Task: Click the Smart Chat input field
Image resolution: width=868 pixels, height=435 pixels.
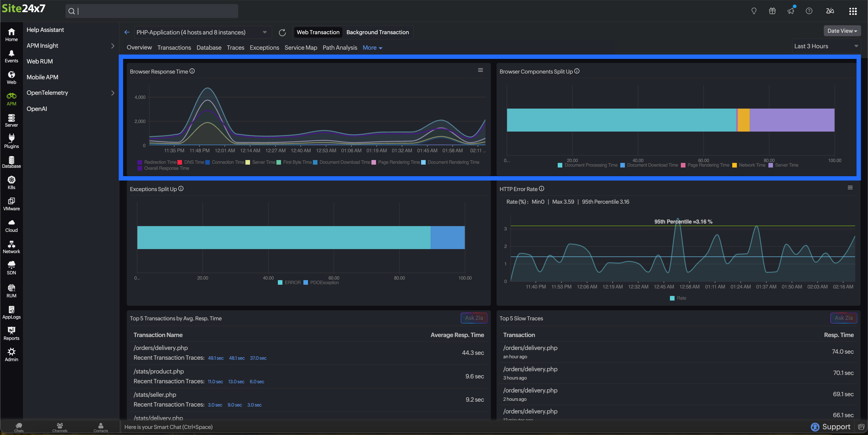Action: pyautogui.click(x=270, y=427)
